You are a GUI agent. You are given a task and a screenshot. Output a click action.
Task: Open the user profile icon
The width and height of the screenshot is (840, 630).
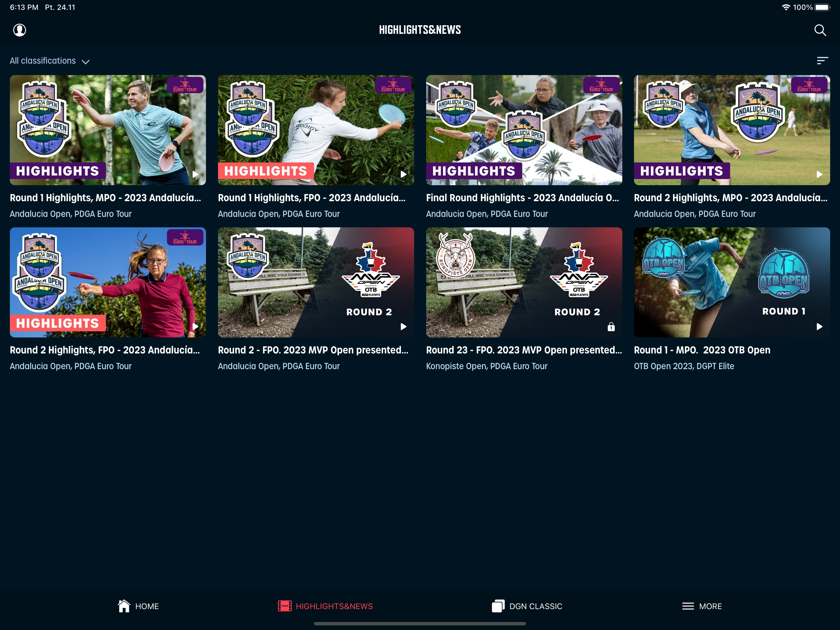coord(19,30)
